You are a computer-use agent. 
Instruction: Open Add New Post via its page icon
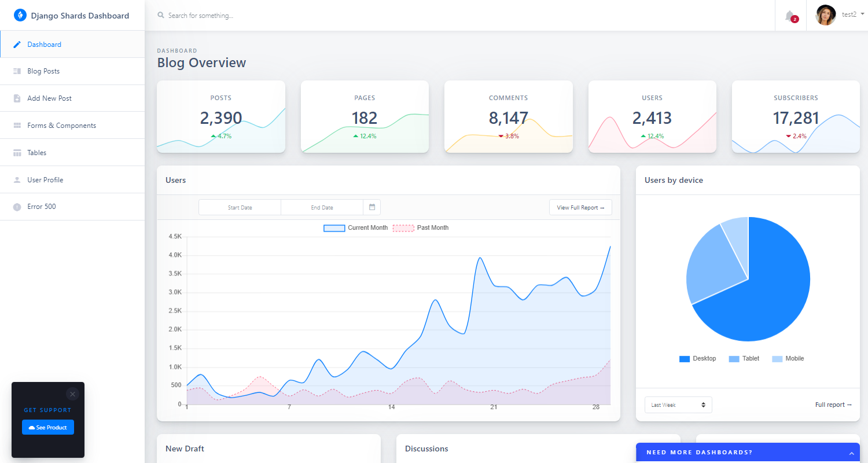(17, 98)
